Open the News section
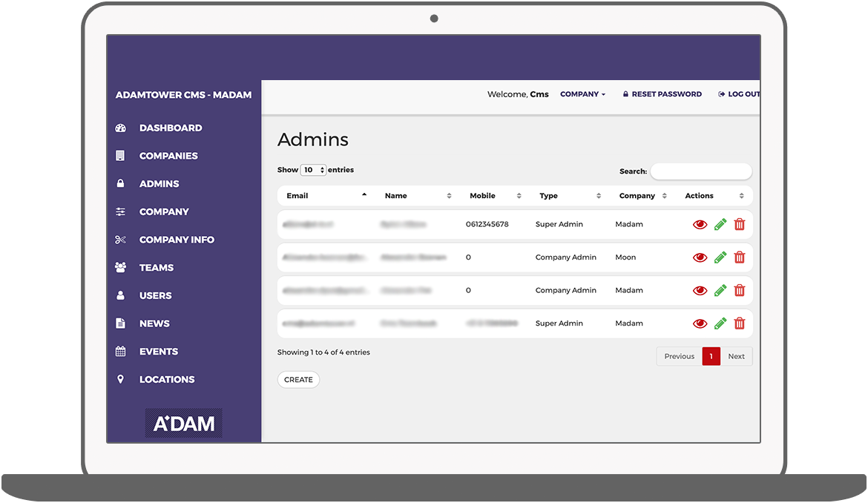This screenshot has height=503, width=868. click(x=154, y=323)
